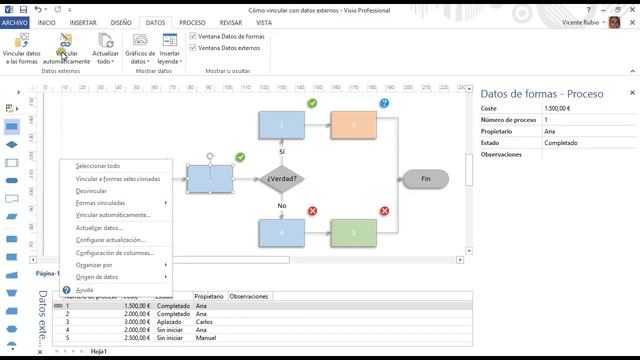The height and width of the screenshot is (360, 640).
Task: Click the Insertar leyenda ribbon icon
Action: (169, 41)
